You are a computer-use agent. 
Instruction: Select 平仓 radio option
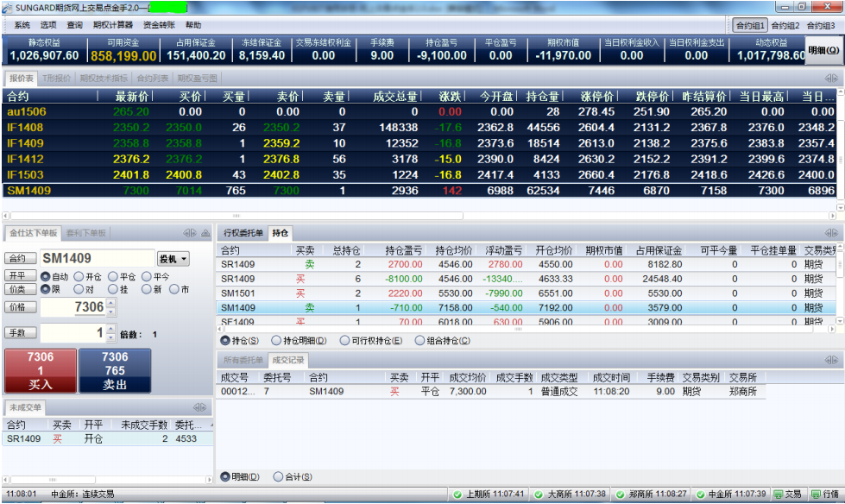(112, 276)
